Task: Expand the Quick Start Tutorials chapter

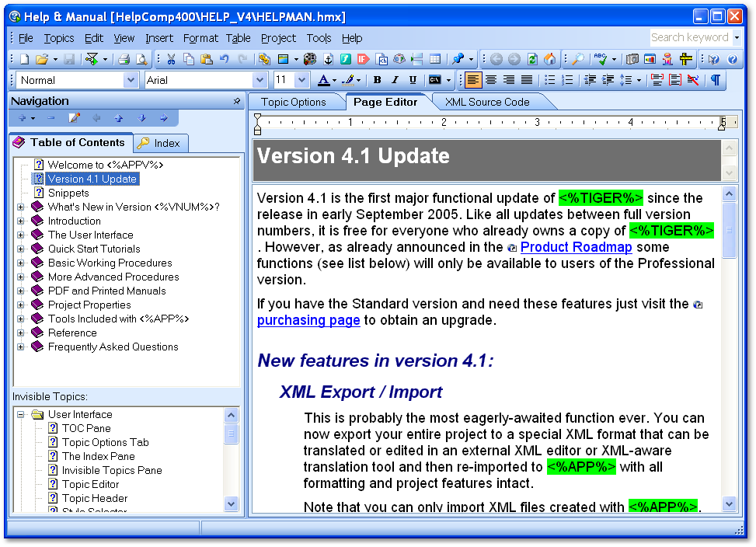Action: [x=21, y=249]
